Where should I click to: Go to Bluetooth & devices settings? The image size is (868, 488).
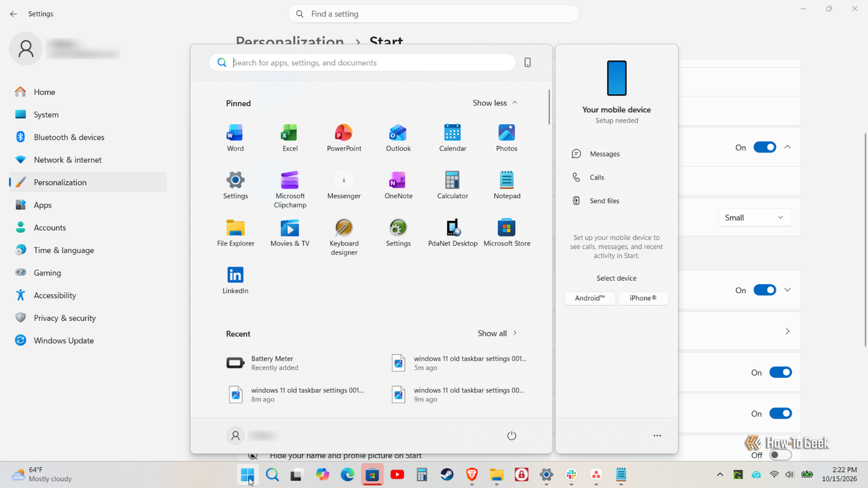coord(88,137)
